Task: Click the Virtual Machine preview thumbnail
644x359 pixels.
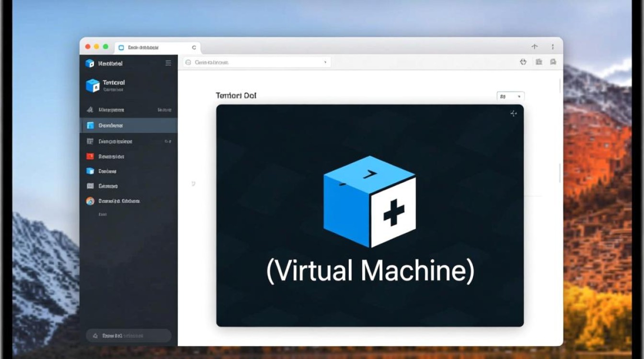Action: point(369,215)
